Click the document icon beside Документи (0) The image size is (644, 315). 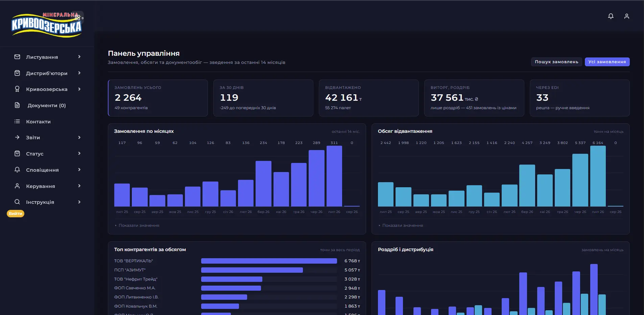pyautogui.click(x=17, y=105)
